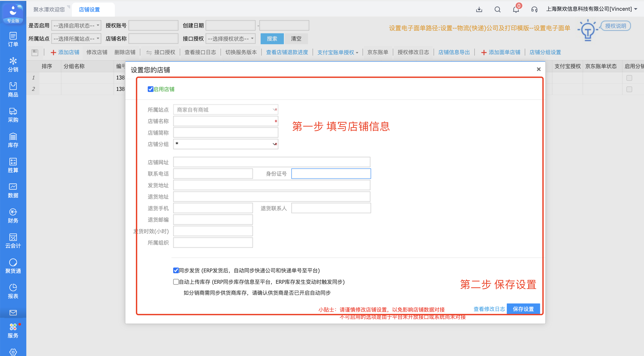The width and height of the screenshot is (644, 356).
Task: Uncheck the 启用店铺 checkbox
Action: 150,89
